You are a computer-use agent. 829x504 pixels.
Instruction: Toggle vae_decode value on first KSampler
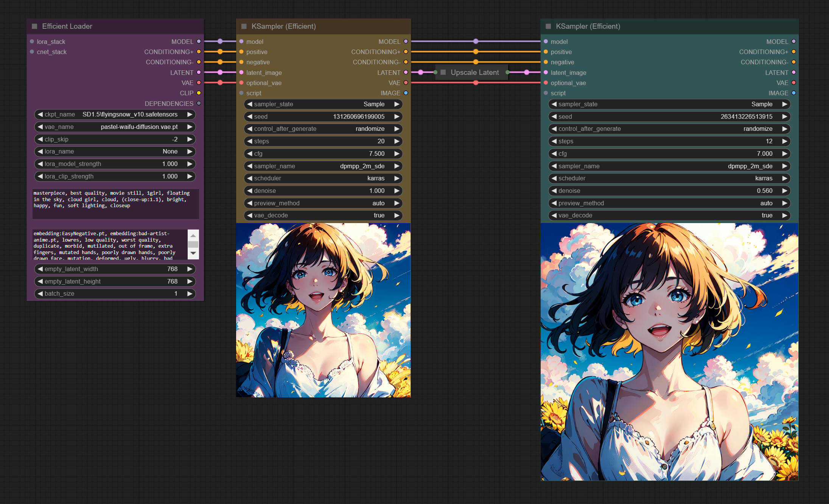point(323,215)
